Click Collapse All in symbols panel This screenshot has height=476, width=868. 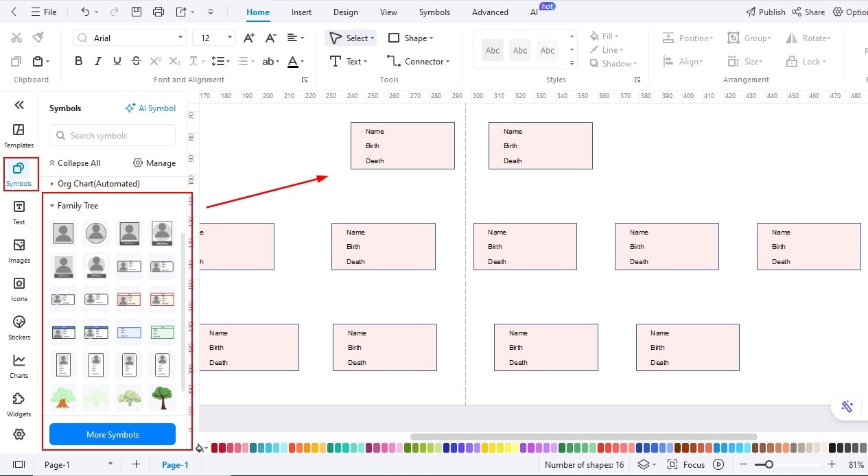click(74, 163)
